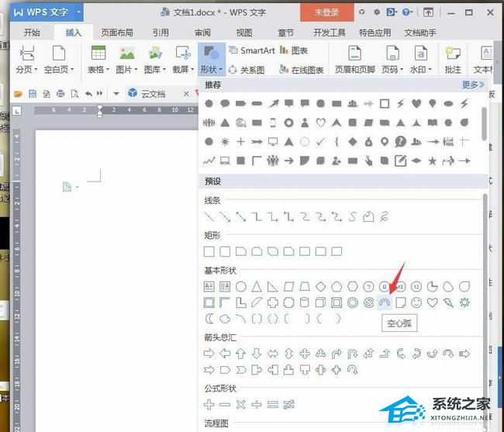Choose the plain rectangle in 矩形
Screen dimensions: 504x432
[x=209, y=251]
